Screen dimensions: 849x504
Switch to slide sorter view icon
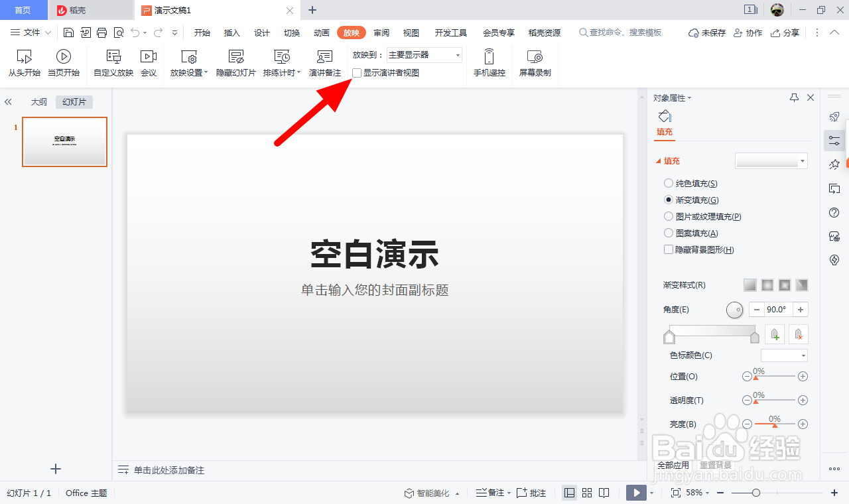point(586,493)
